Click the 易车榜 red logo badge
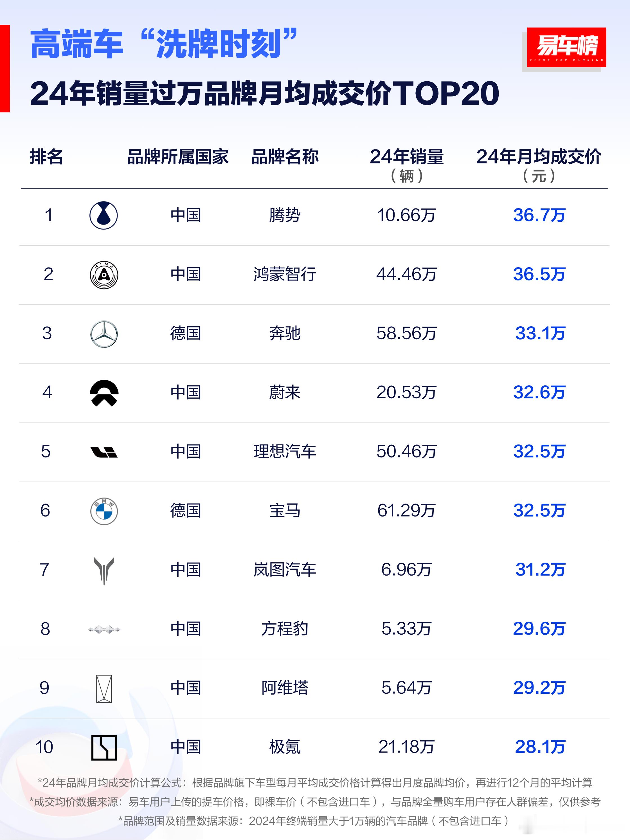The width and height of the screenshot is (630, 840). pos(566,47)
